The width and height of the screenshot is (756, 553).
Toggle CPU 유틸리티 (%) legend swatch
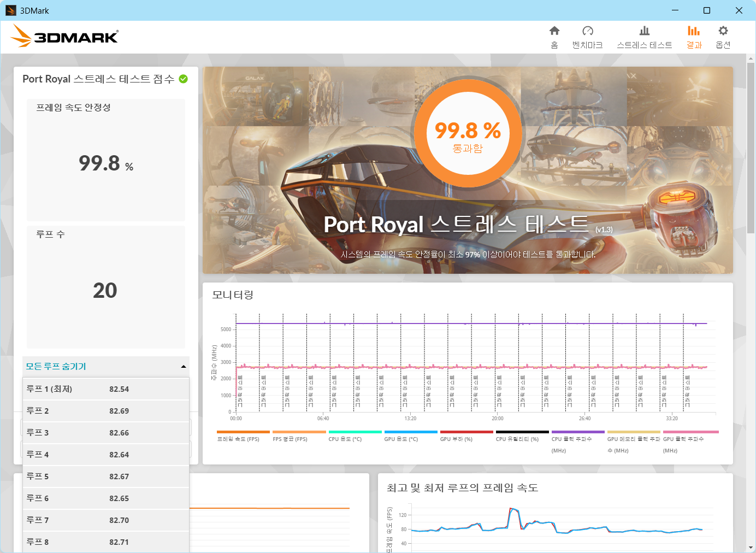tap(522, 432)
